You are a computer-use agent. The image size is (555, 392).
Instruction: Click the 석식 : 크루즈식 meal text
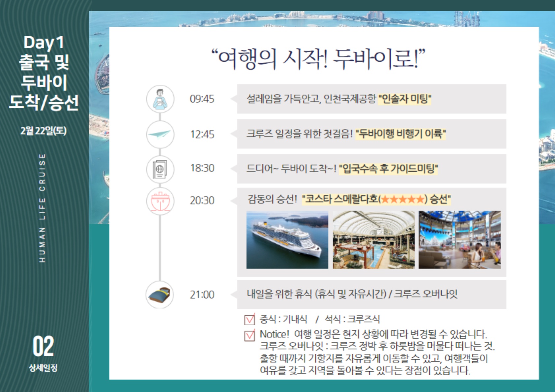point(352,319)
